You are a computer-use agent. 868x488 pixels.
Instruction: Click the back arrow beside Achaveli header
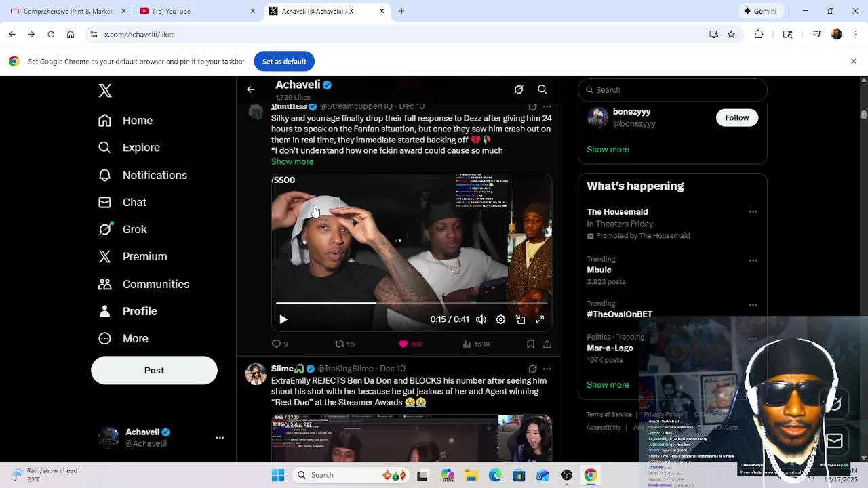pyautogui.click(x=251, y=89)
